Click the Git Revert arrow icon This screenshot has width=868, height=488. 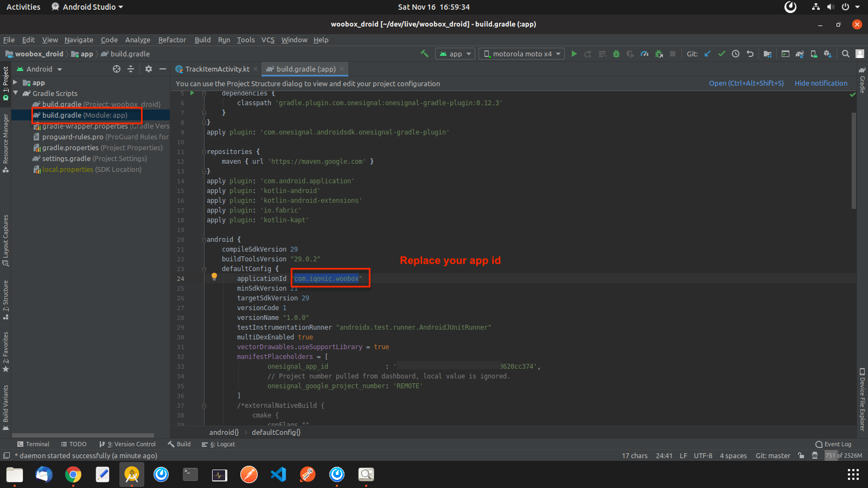[x=750, y=54]
